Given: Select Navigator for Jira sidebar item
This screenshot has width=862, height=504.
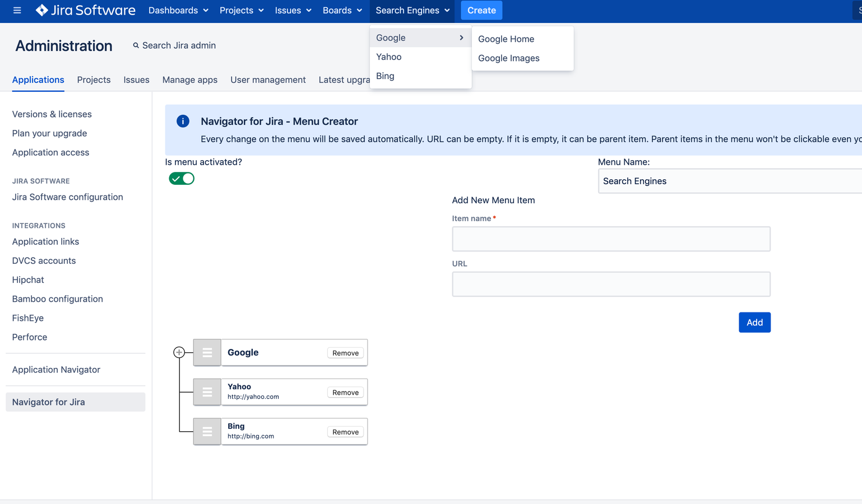Looking at the screenshot, I should pyautogui.click(x=75, y=402).
